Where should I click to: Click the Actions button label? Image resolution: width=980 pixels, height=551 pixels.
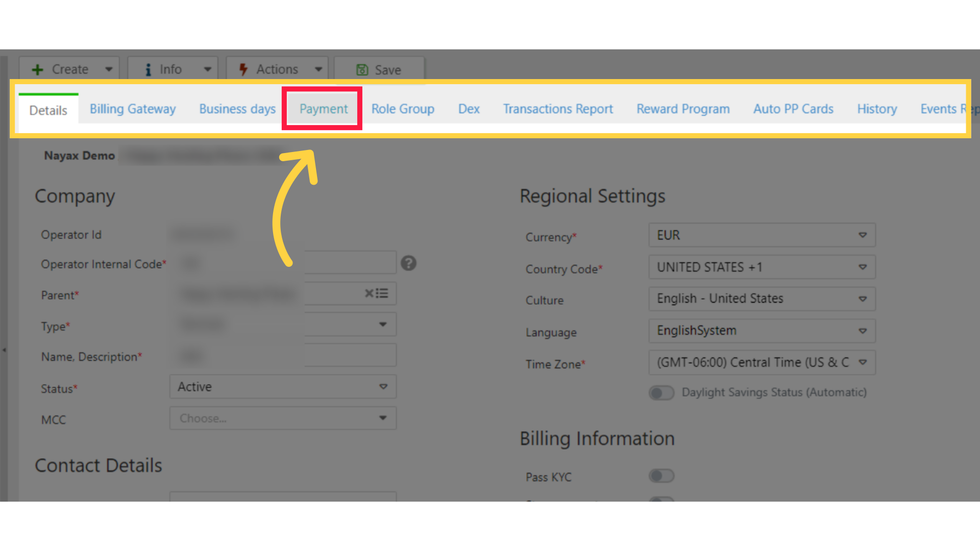click(x=277, y=69)
